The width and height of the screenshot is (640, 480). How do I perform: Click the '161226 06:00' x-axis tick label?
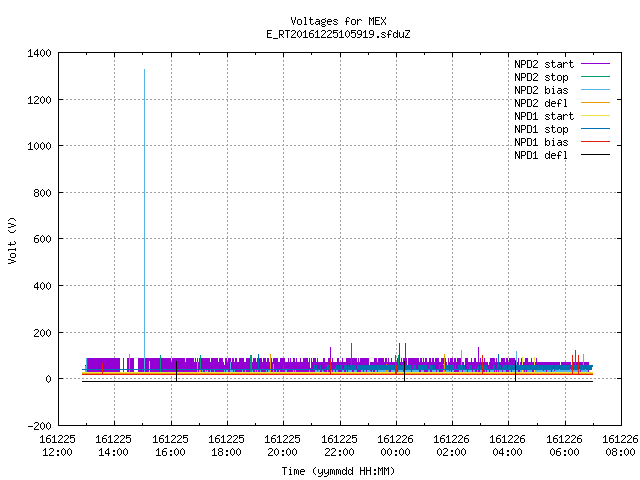click(564, 446)
